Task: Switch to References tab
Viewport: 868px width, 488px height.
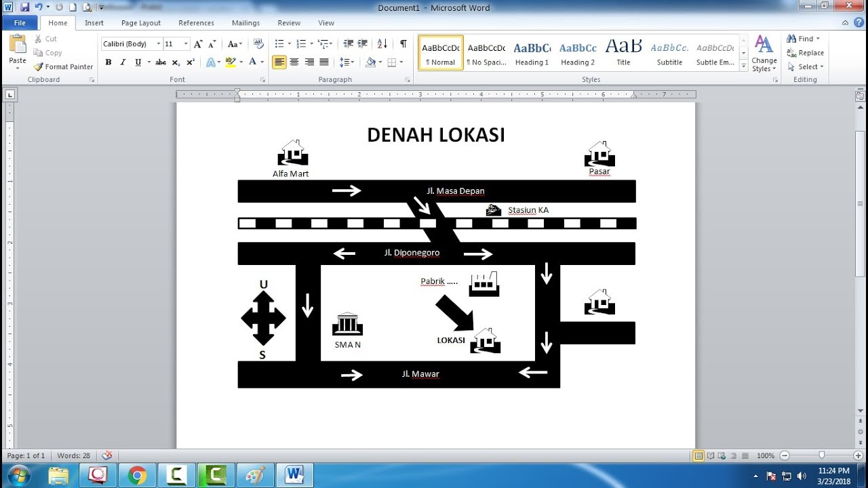Action: coord(197,23)
